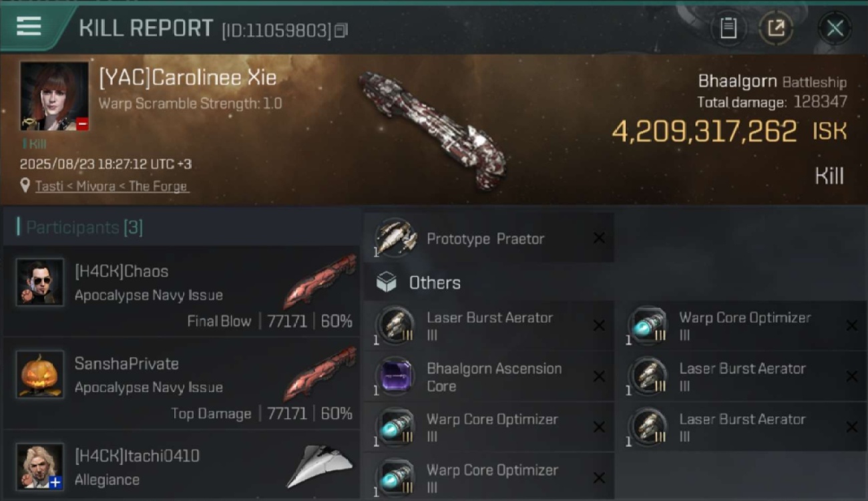The image size is (868, 501).
Task: Select participant SanshaPrivate
Action: tap(181, 383)
